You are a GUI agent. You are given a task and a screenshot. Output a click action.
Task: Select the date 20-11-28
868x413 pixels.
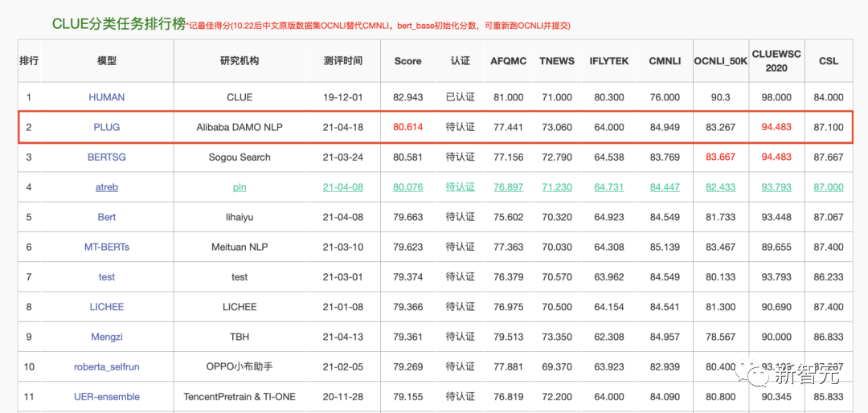(342, 396)
